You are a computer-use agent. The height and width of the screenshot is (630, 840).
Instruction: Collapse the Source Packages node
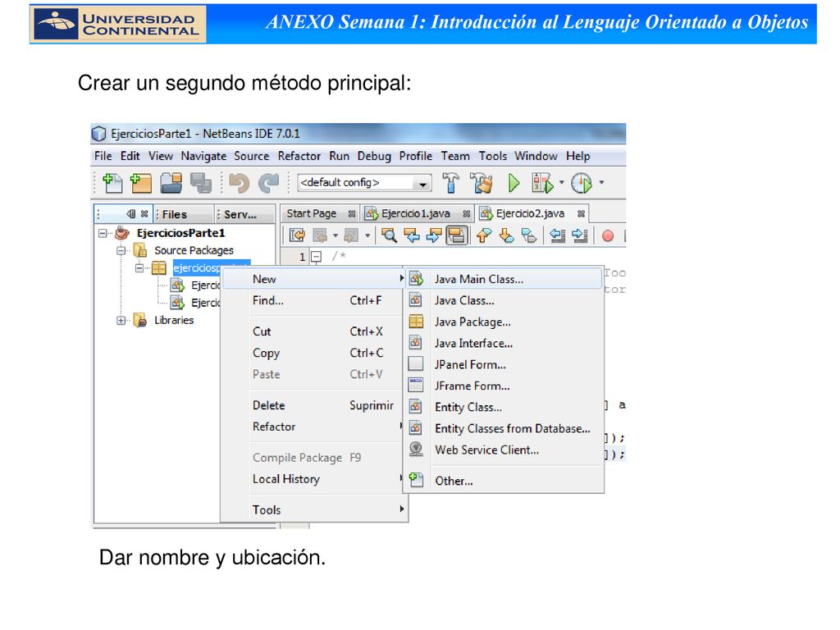click(121, 250)
